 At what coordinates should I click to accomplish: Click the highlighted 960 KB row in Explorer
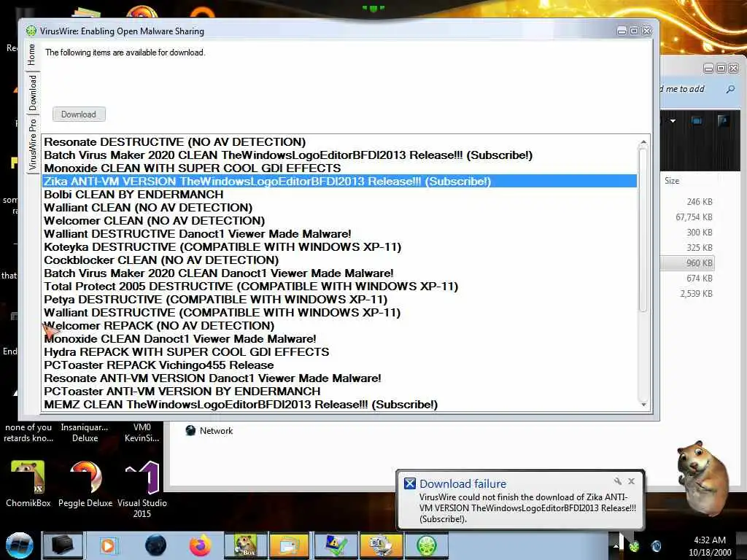click(x=687, y=262)
